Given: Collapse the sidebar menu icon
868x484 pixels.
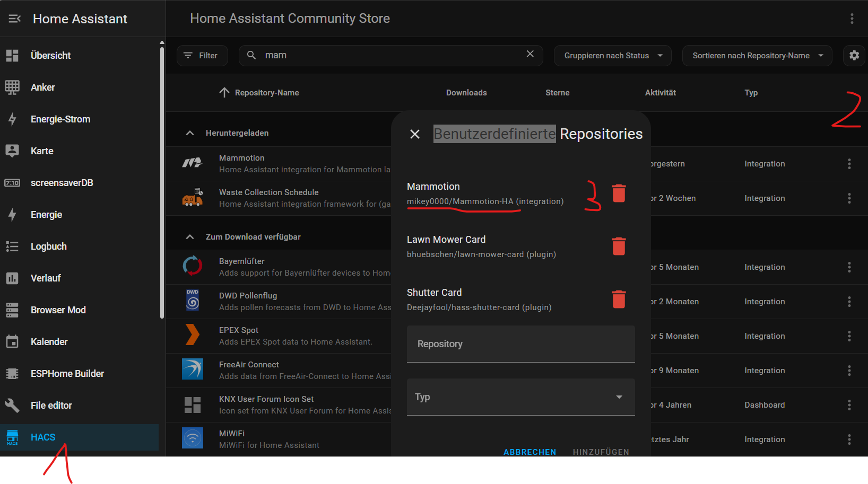Looking at the screenshot, I should (x=15, y=19).
